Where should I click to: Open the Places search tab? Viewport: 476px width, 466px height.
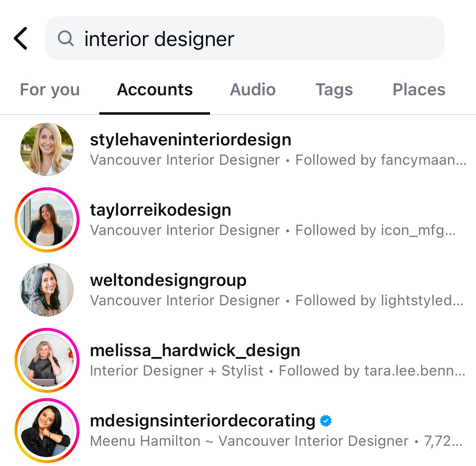click(x=419, y=90)
